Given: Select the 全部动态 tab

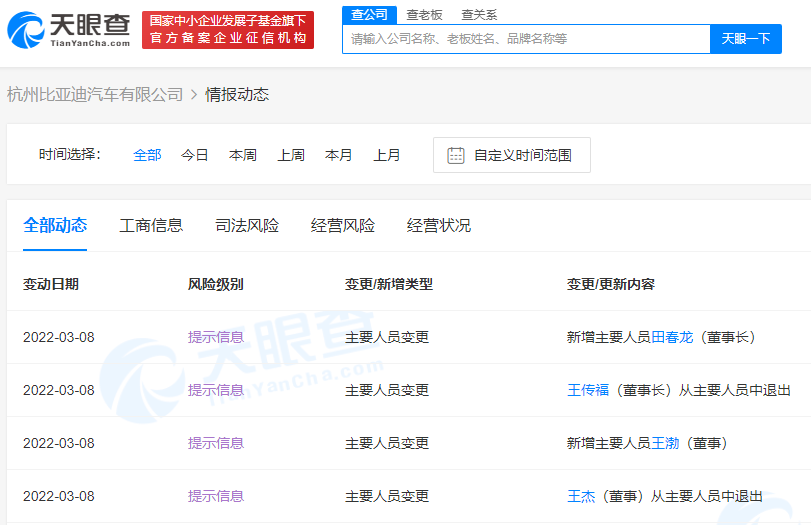Looking at the screenshot, I should click(x=55, y=226).
